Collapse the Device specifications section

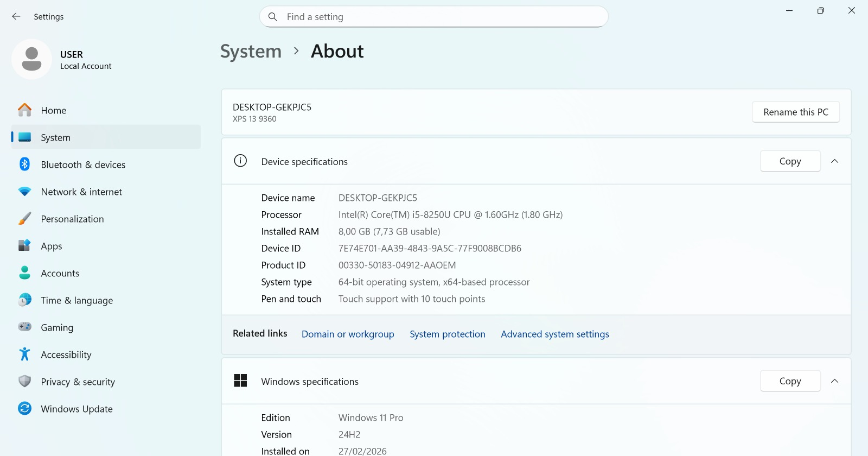834,161
